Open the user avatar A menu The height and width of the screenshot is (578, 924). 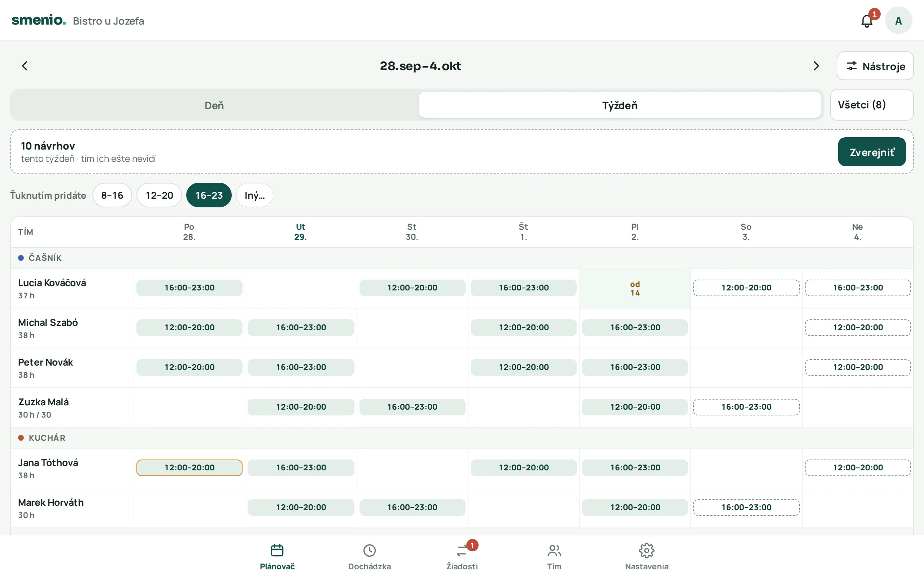coord(898,21)
